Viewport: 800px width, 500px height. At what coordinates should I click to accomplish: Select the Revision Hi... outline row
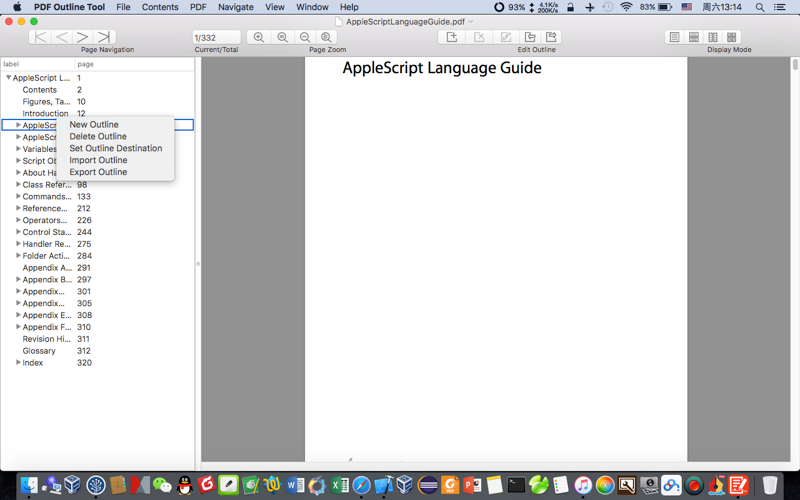97,339
